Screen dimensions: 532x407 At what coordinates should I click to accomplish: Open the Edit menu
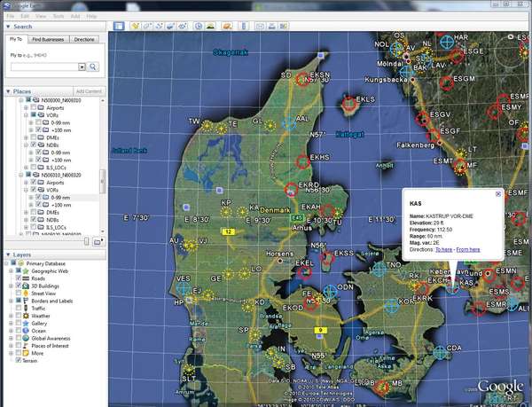pyautogui.click(x=25, y=16)
